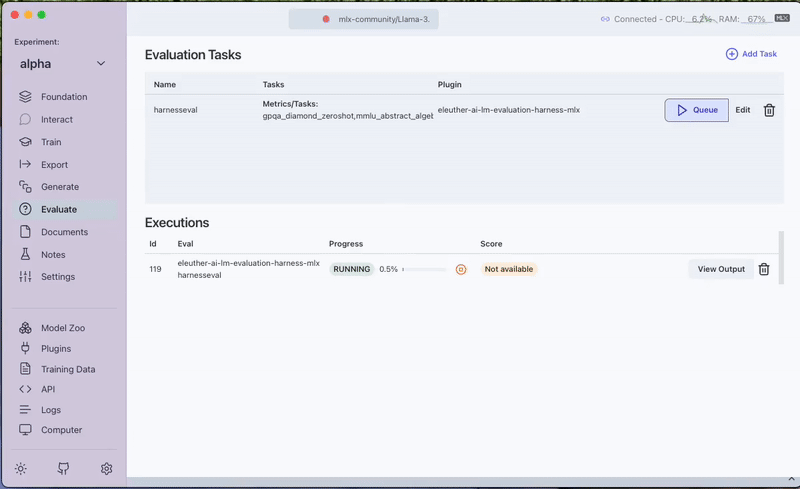Image resolution: width=800 pixels, height=489 pixels.
Task: Click the red model status dot
Action: [326, 19]
